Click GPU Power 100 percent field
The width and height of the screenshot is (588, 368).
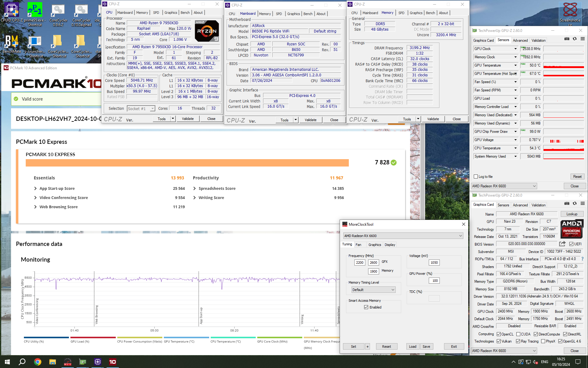[x=435, y=281]
